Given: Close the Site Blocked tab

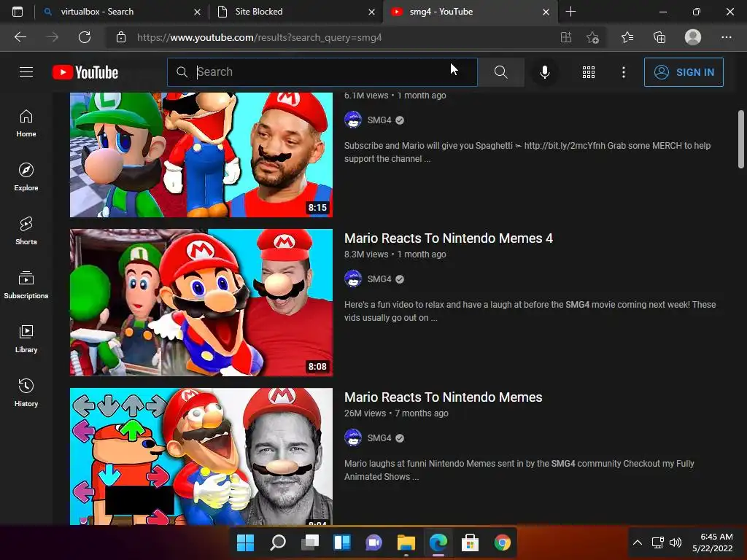Looking at the screenshot, I should click(371, 12).
